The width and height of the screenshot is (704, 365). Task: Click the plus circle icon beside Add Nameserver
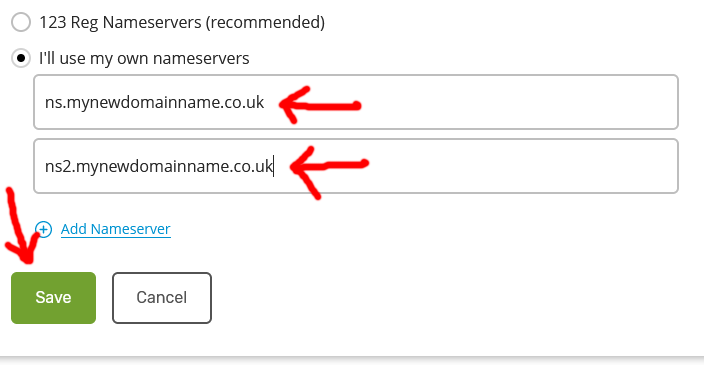click(44, 229)
